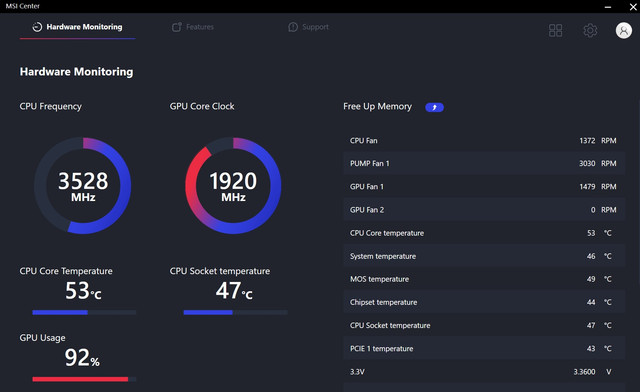
Task: Close the MSI Center window
Action: (633, 7)
